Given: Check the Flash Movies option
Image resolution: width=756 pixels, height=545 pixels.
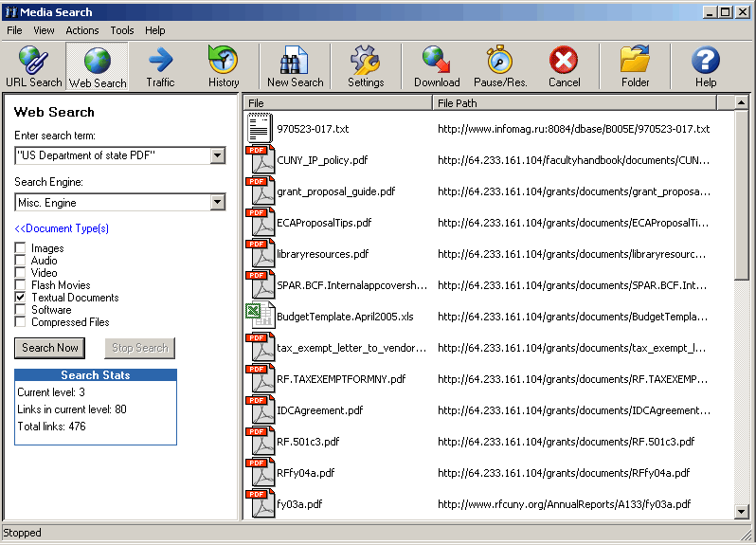Looking at the screenshot, I should pyautogui.click(x=20, y=285).
